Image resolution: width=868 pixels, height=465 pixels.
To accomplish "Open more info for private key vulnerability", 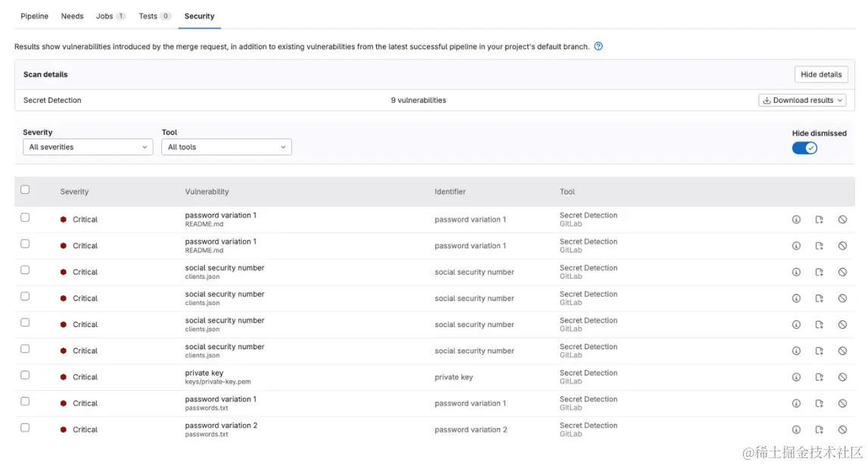I will click(x=796, y=377).
